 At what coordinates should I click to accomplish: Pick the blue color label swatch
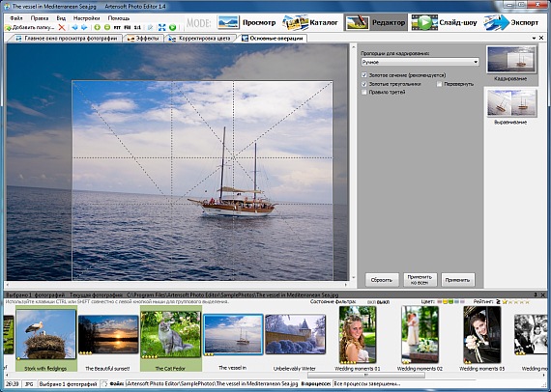(456, 301)
